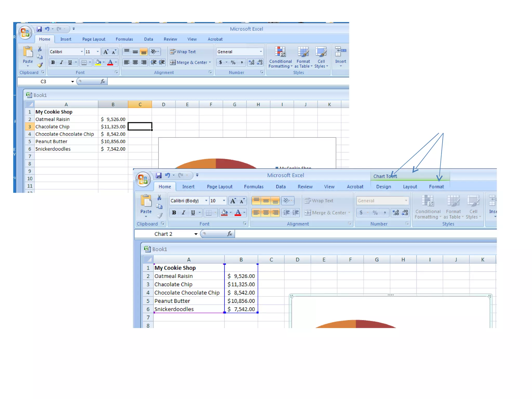Click the Office button in top window
The height and width of the screenshot is (399, 532).
(x=25, y=32)
